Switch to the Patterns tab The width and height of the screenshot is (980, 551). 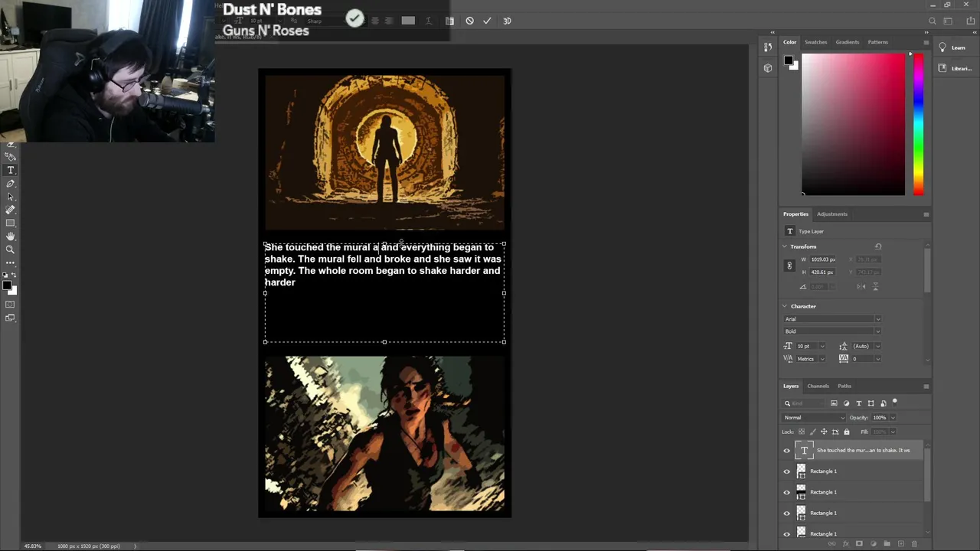coord(878,42)
